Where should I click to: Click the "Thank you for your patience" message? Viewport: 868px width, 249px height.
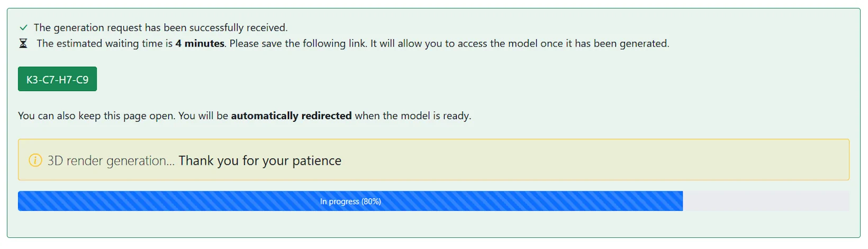(x=260, y=161)
